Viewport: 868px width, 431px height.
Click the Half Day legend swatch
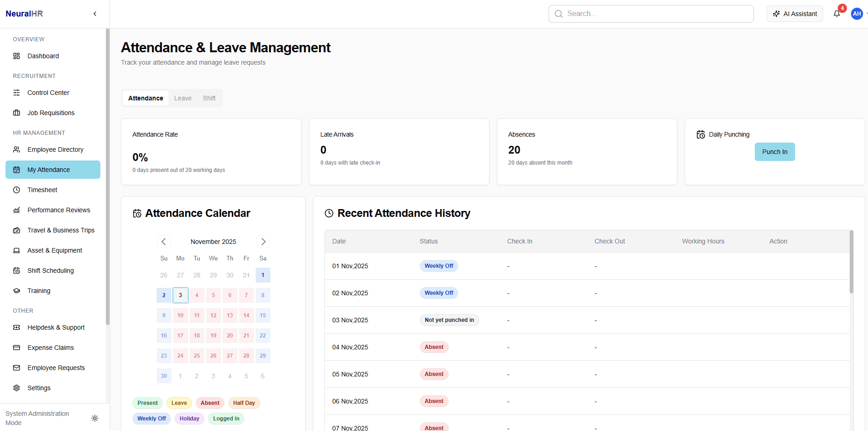coord(244,403)
